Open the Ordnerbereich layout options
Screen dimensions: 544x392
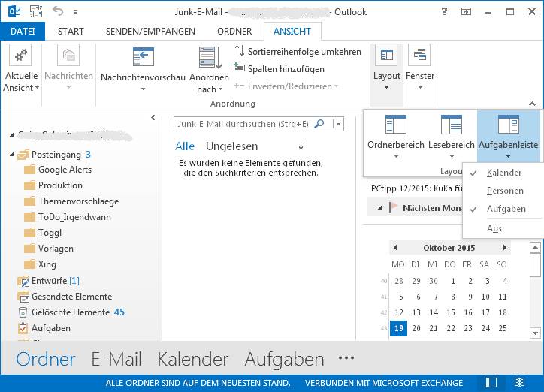point(396,135)
